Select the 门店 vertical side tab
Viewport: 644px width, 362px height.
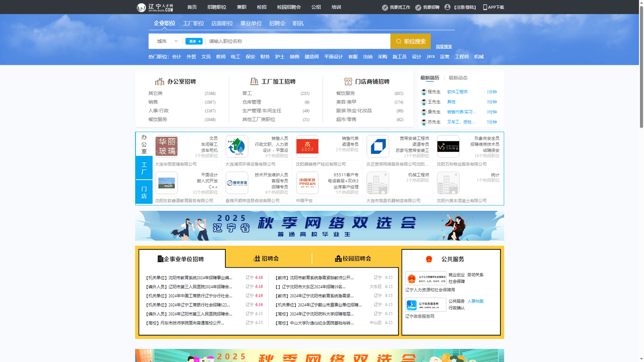[x=144, y=192]
